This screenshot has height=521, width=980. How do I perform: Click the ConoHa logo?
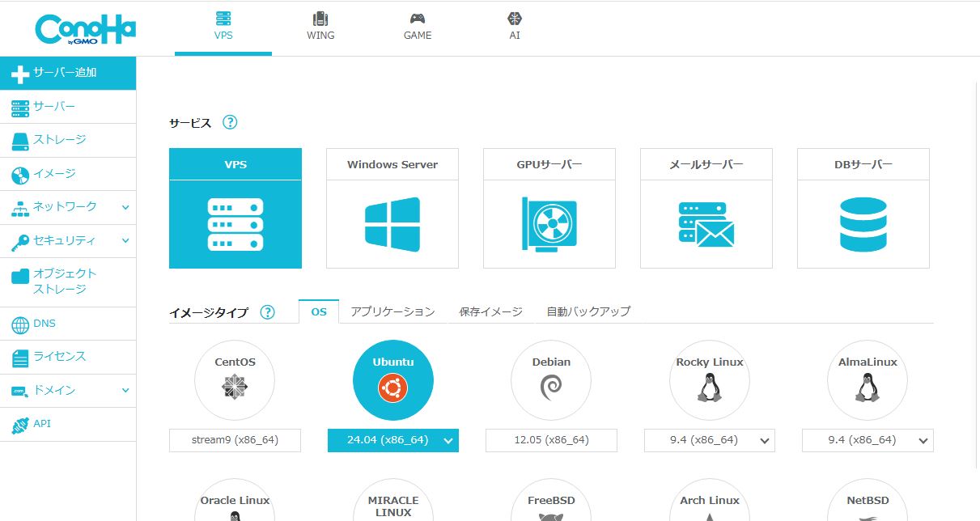85,30
